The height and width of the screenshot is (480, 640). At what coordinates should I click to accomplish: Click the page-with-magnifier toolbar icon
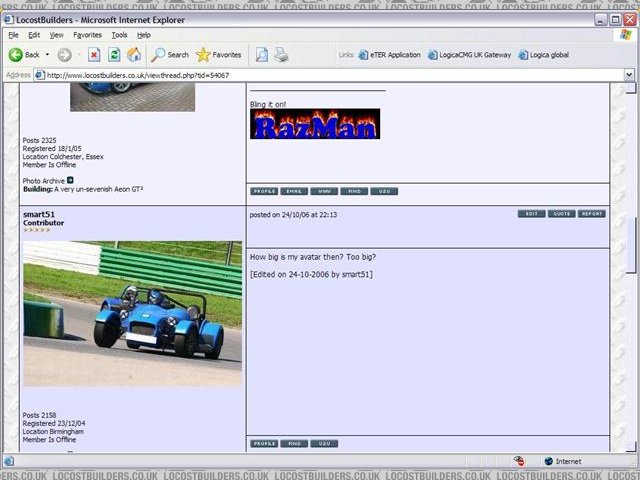point(262,55)
